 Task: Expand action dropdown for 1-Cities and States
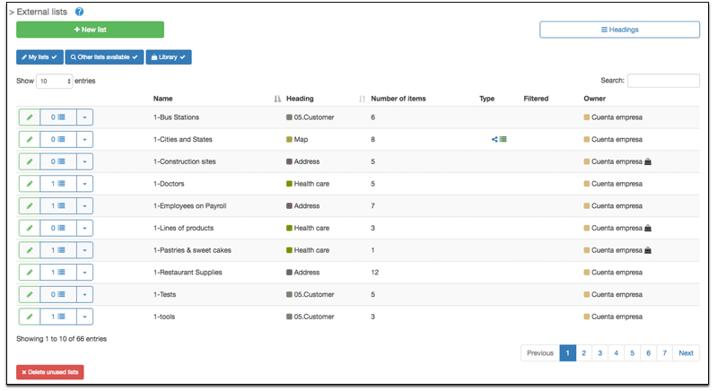click(85, 139)
